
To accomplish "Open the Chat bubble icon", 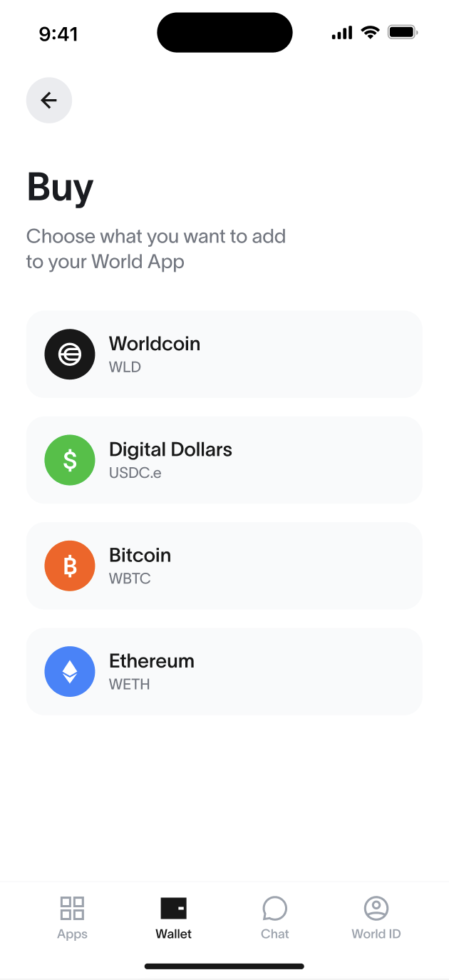I will coord(275,909).
